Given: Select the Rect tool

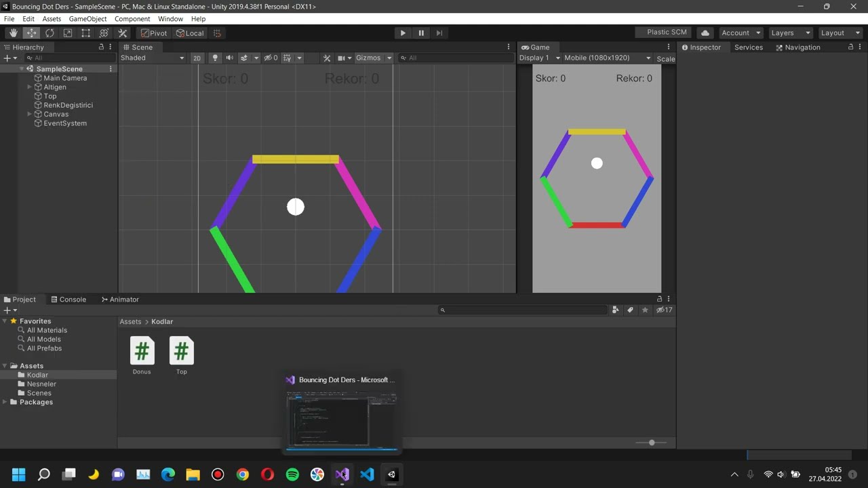Looking at the screenshot, I should click(85, 33).
